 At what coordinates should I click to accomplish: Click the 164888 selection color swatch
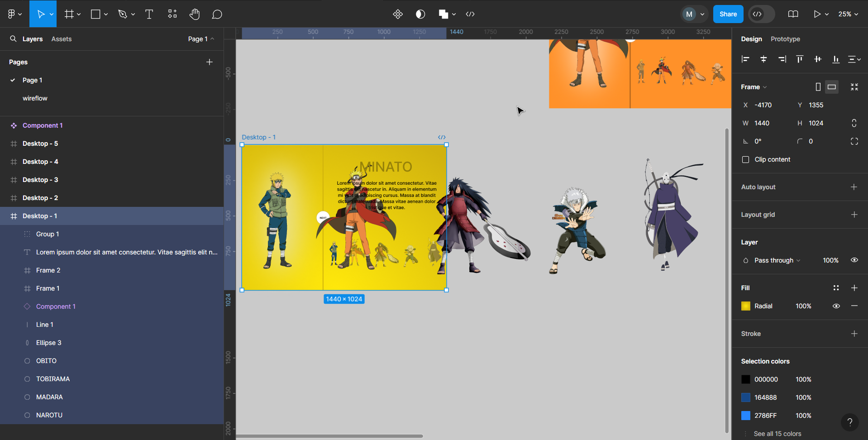point(745,397)
